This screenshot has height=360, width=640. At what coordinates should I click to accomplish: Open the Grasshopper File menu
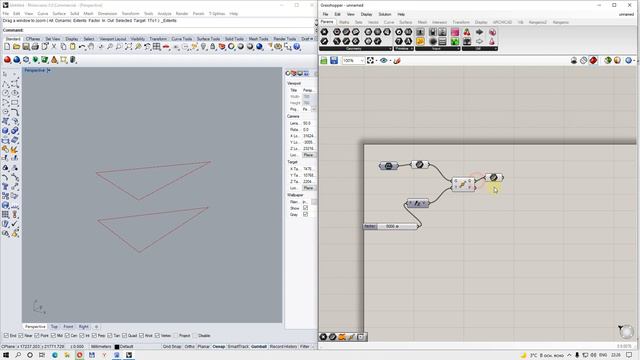point(325,14)
